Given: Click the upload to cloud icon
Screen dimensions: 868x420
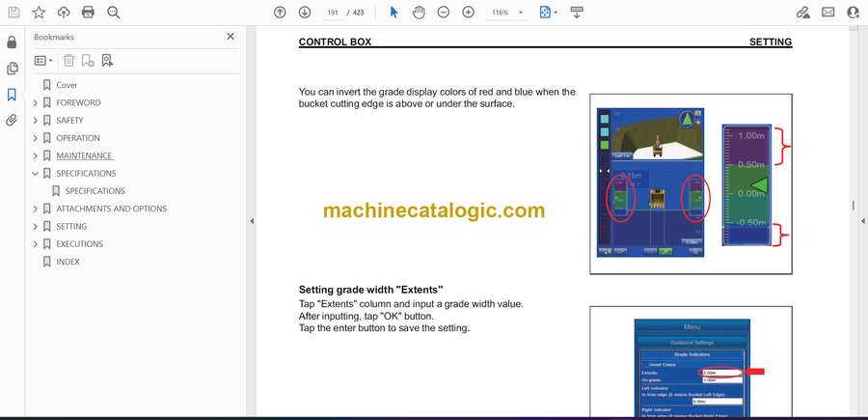Looking at the screenshot, I should (x=64, y=13).
